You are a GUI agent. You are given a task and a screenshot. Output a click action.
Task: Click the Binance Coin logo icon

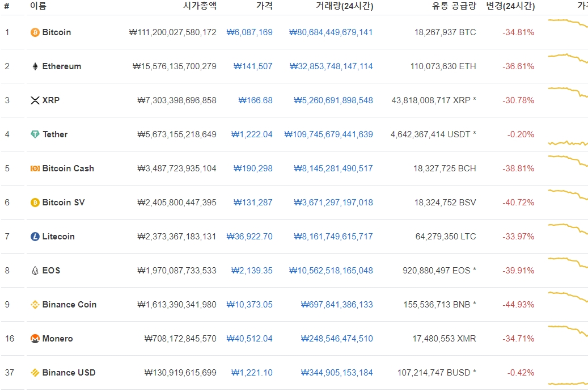click(x=35, y=305)
